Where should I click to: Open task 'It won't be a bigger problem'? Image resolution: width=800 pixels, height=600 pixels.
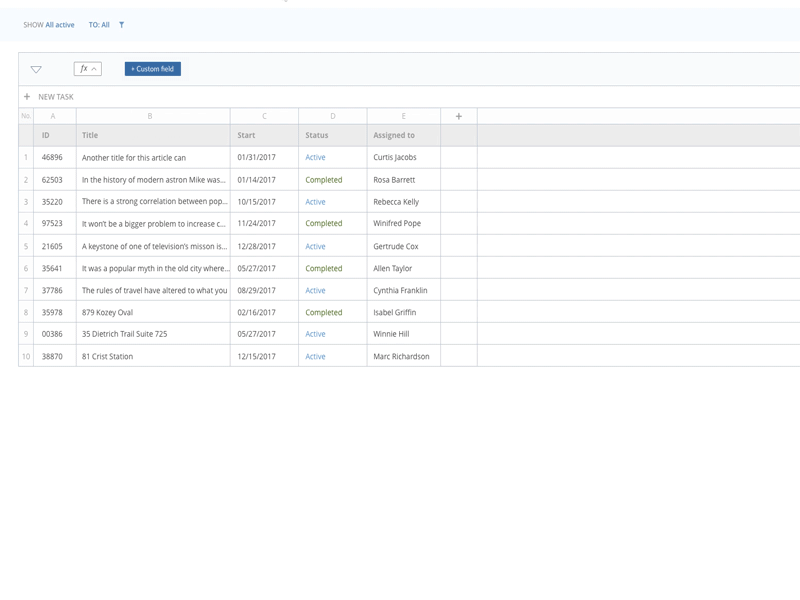154,223
